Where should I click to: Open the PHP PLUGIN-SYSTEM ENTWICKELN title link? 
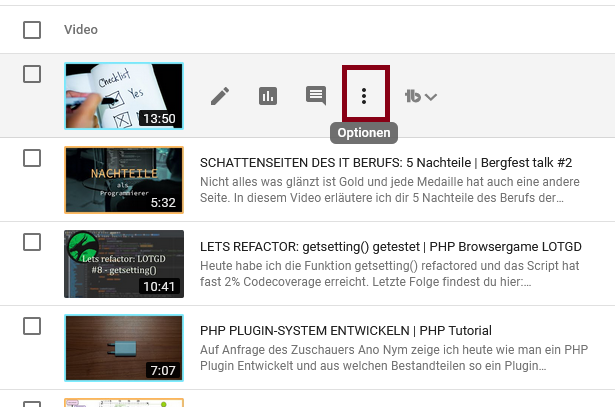[x=346, y=330]
